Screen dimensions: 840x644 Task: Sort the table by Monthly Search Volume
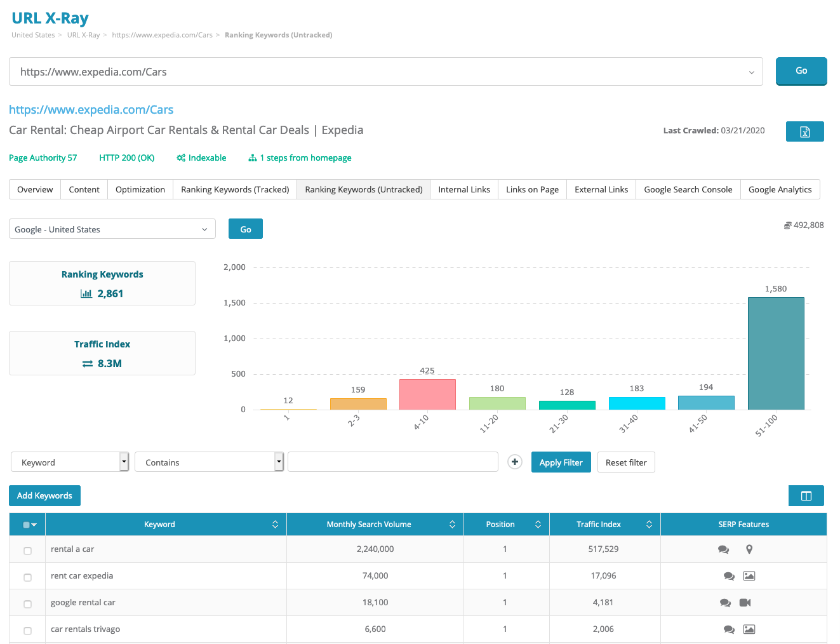(x=452, y=524)
